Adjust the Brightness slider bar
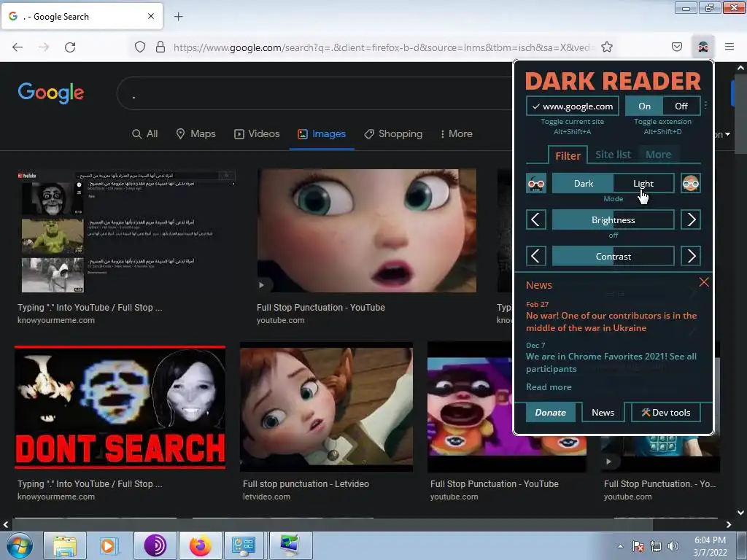This screenshot has height=560, width=747. (613, 219)
